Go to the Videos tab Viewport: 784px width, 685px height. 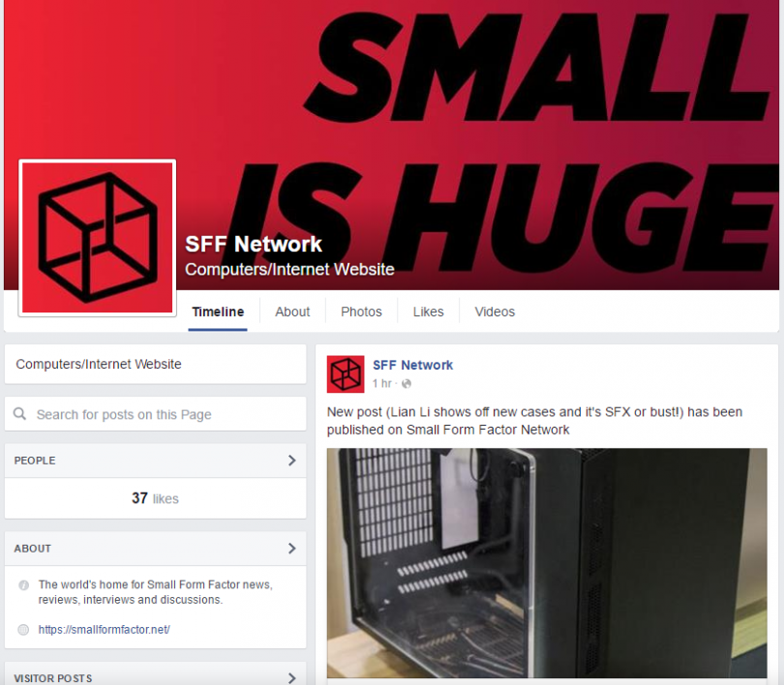pyautogui.click(x=495, y=312)
